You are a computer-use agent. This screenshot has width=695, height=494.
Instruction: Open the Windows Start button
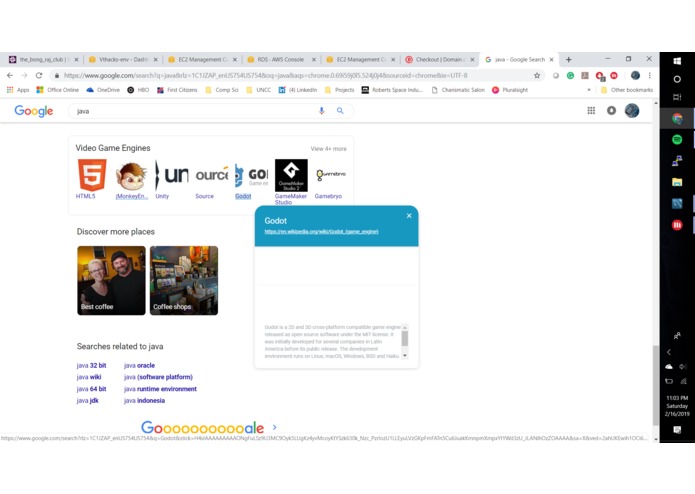[677, 61]
